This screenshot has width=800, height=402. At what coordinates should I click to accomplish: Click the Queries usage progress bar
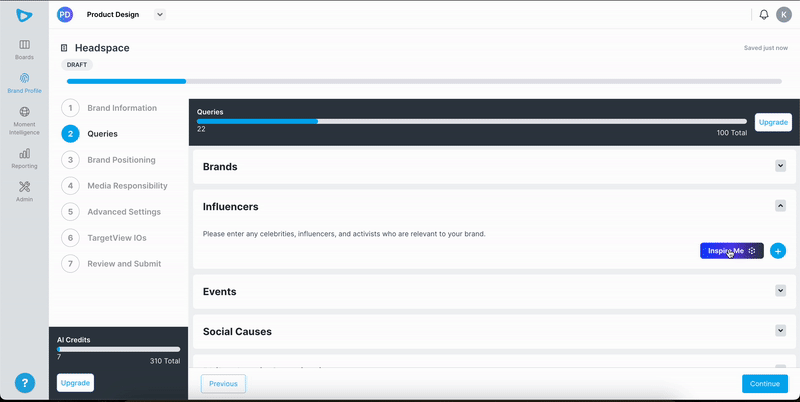[471, 121]
